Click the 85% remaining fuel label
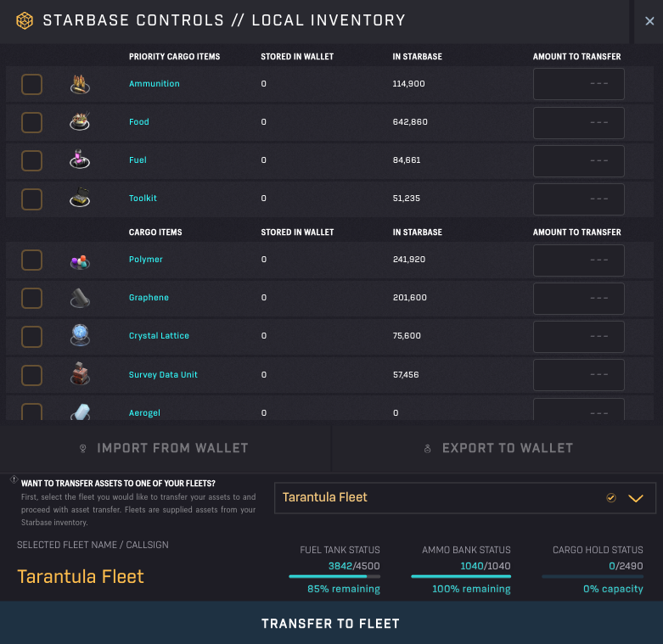The width and height of the screenshot is (663, 644). tap(344, 589)
